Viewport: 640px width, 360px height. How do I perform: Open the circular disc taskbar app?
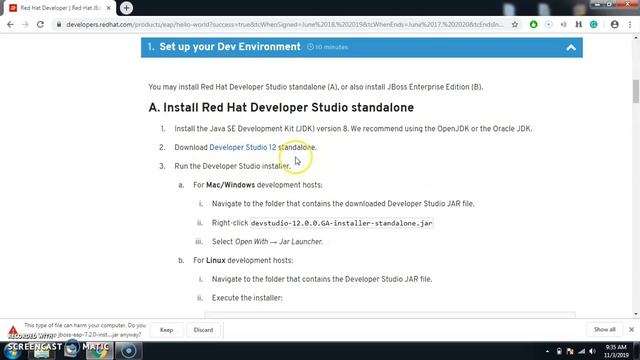coord(129,351)
